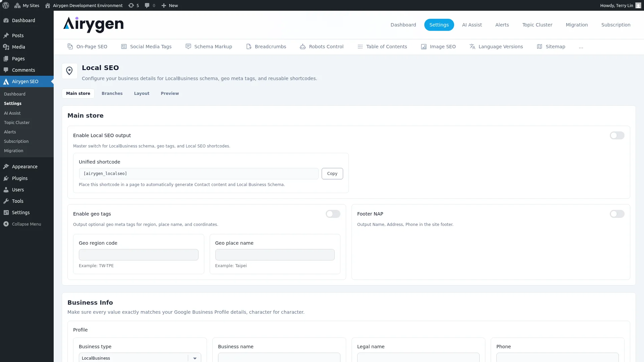Click the Legal name input field
Image resolution: width=644 pixels, height=362 pixels.
(418, 358)
